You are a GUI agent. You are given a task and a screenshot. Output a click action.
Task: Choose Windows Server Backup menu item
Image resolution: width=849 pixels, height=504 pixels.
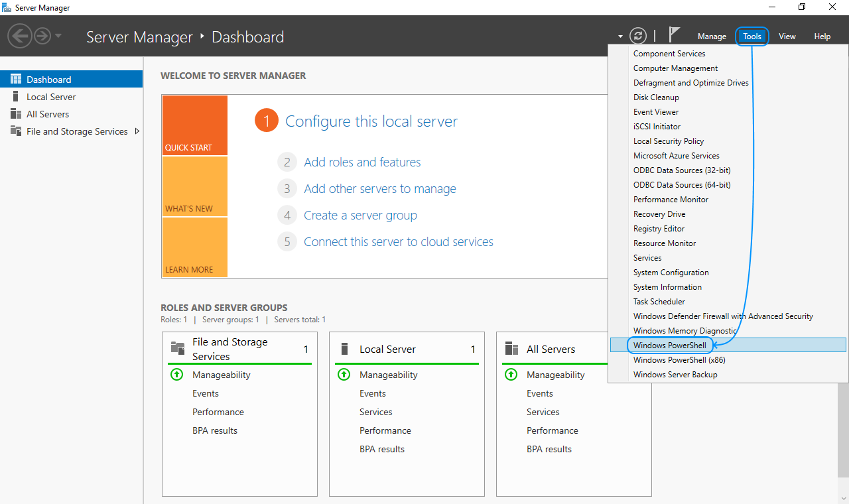click(x=728, y=375)
